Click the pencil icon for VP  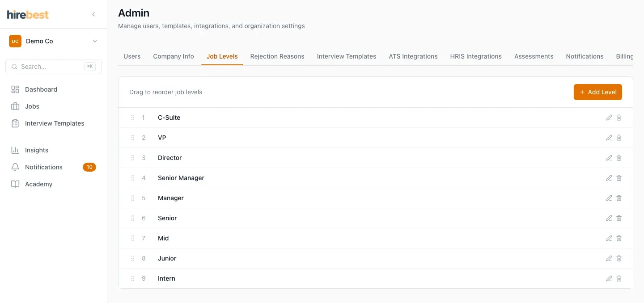tap(609, 138)
